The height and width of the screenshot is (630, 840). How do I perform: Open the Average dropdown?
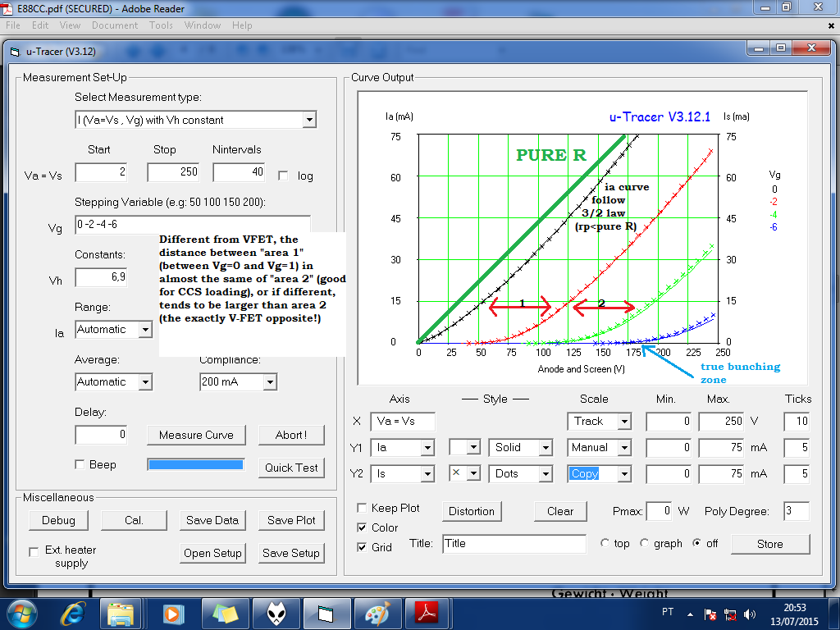pyautogui.click(x=145, y=382)
